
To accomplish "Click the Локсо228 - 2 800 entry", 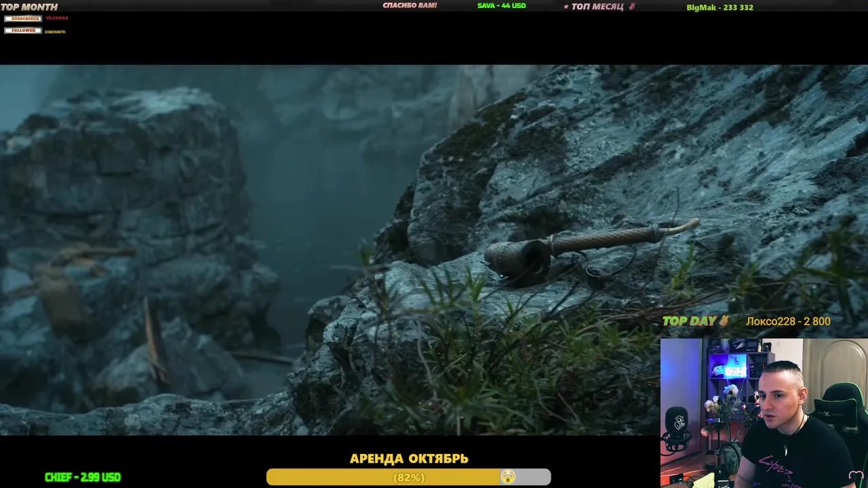I will tap(788, 321).
